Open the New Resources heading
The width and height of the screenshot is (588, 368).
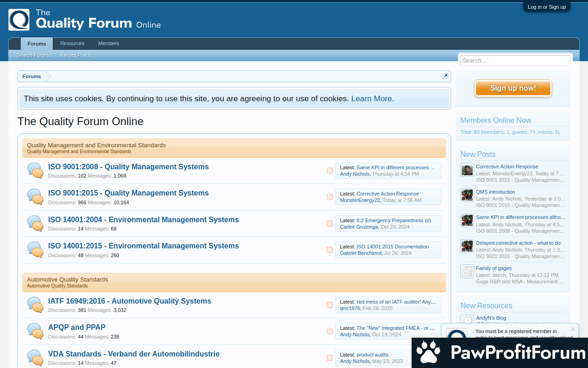tap(486, 305)
